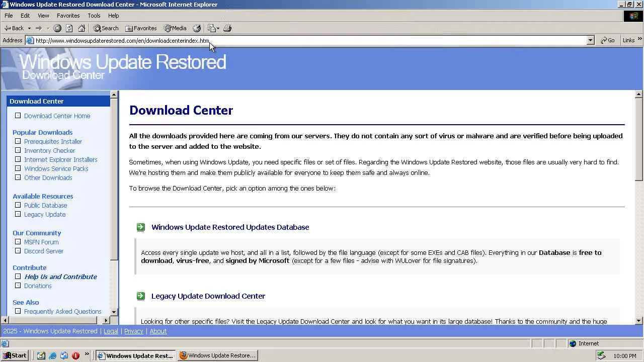Open Windows Update Restored Updates Database heading link
The image size is (644, 362).
[230, 227]
